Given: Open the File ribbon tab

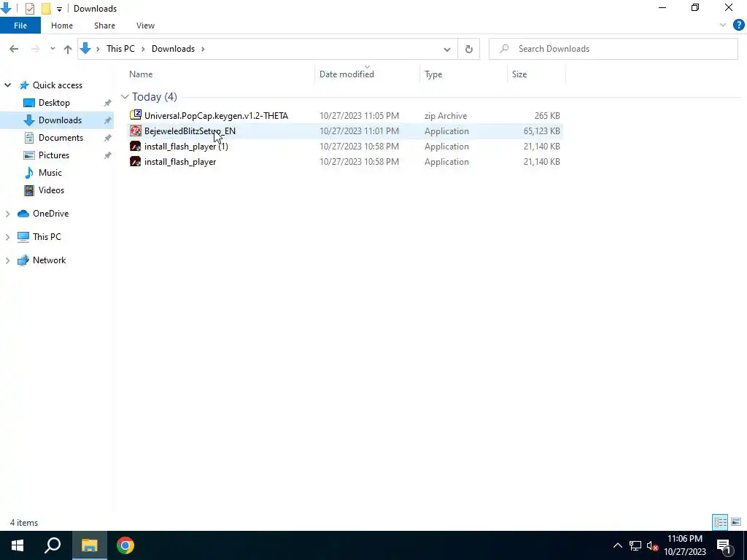Looking at the screenshot, I should 20,26.
